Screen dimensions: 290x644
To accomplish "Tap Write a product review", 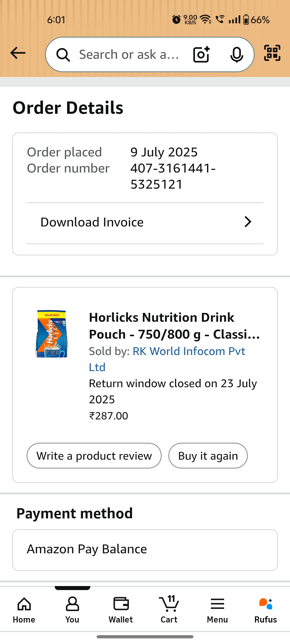I will click(x=94, y=456).
